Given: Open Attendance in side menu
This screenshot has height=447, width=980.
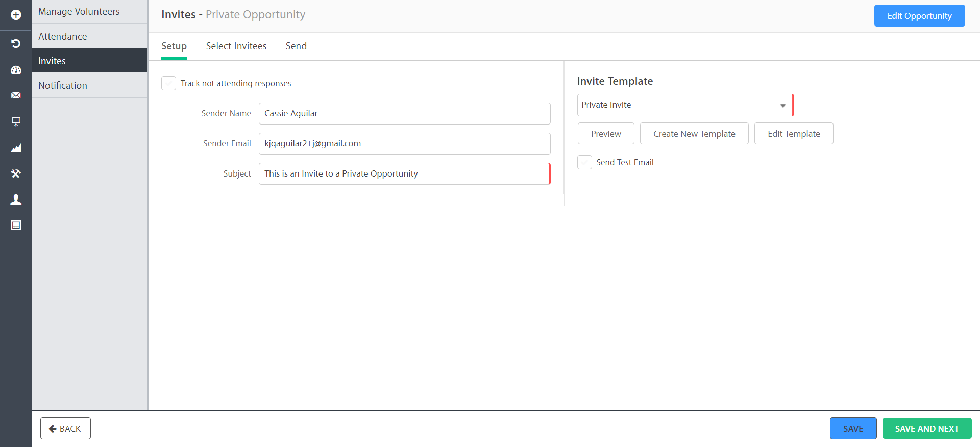Looking at the screenshot, I should 89,36.
